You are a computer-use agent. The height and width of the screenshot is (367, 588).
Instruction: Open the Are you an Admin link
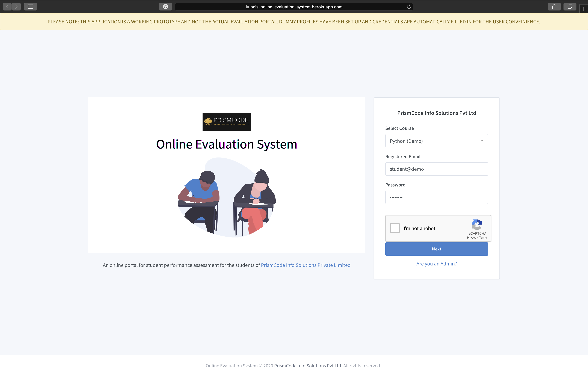[x=436, y=264]
